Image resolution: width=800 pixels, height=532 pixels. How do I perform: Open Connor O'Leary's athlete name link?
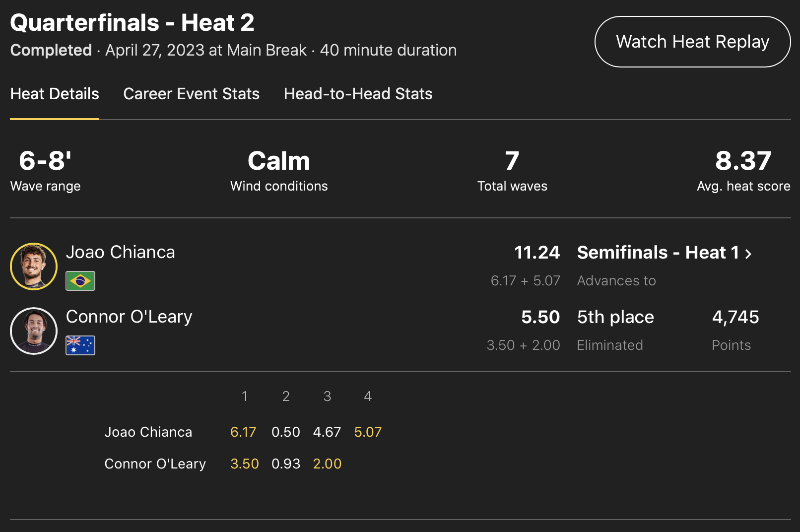(x=129, y=317)
